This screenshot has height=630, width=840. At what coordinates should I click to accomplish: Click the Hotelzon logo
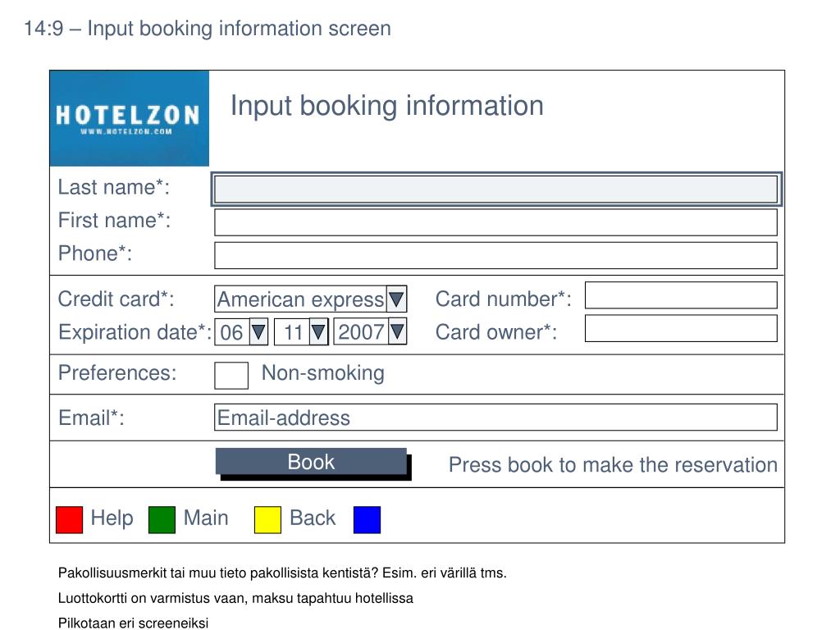pyautogui.click(x=129, y=118)
